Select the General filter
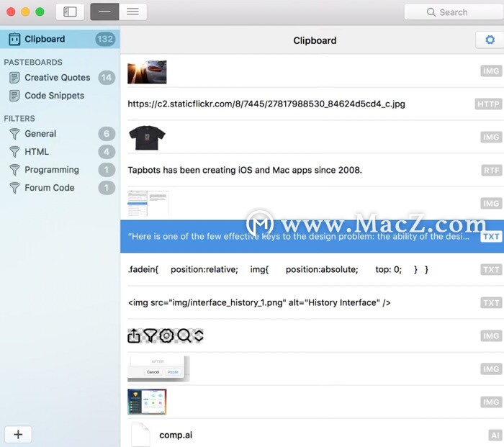 tap(60, 134)
